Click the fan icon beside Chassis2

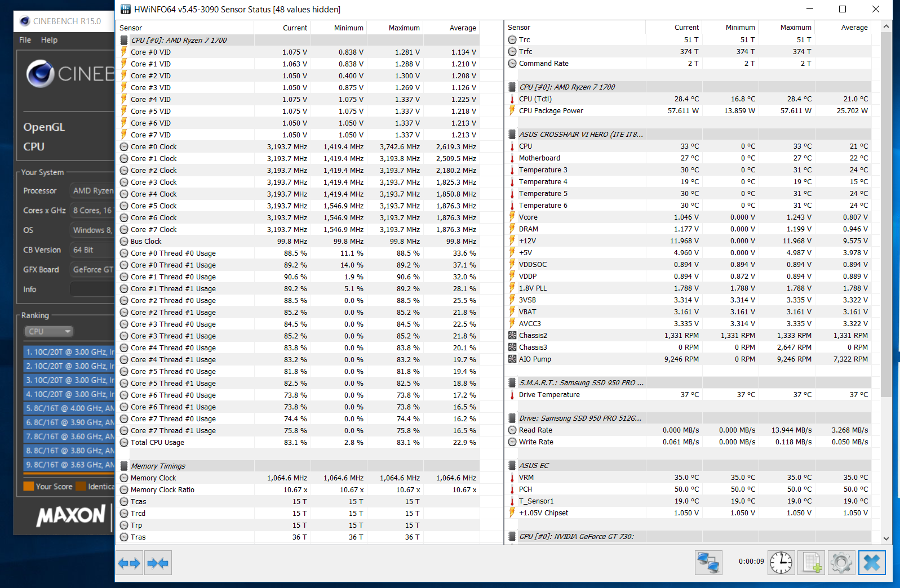(x=512, y=335)
